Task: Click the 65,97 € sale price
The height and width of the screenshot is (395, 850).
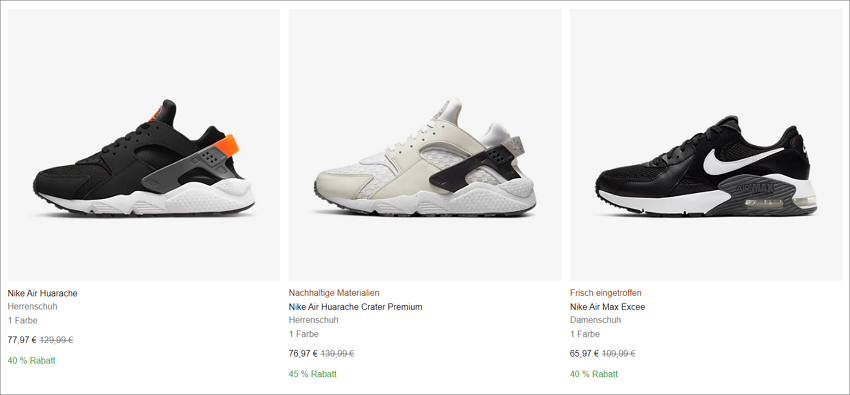Action: coord(584,354)
